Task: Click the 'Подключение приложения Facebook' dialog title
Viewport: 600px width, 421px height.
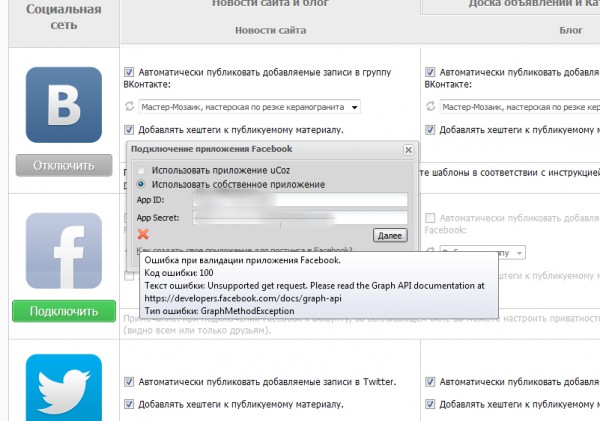Action: click(212, 149)
